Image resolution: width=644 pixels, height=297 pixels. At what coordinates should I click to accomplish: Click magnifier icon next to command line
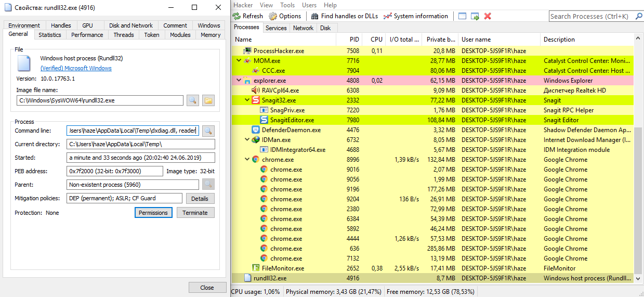pos(208,131)
